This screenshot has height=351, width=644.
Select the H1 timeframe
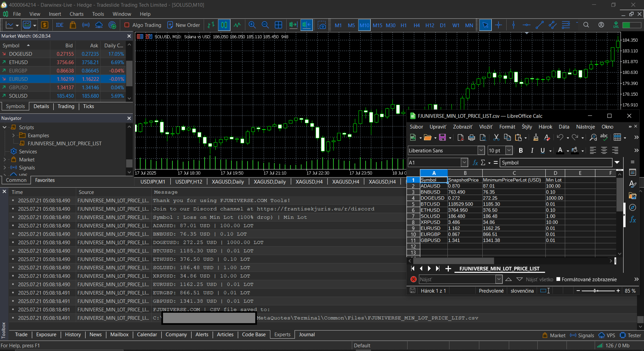coord(404,25)
